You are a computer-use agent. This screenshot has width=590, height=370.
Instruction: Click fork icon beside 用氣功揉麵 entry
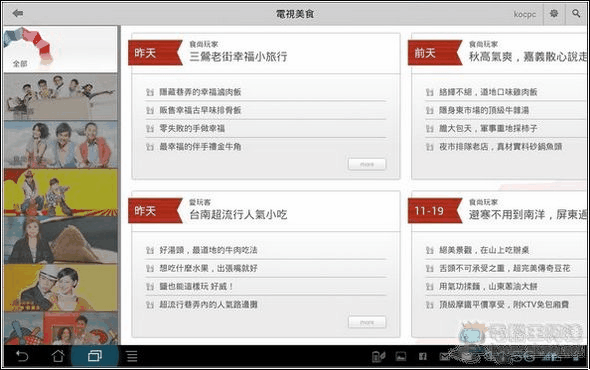(430, 287)
